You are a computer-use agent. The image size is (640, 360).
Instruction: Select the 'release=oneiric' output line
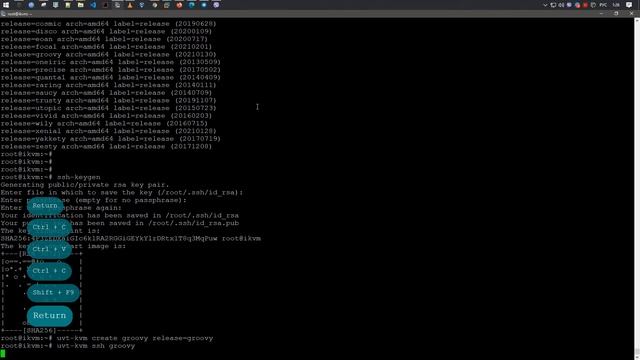click(111, 62)
